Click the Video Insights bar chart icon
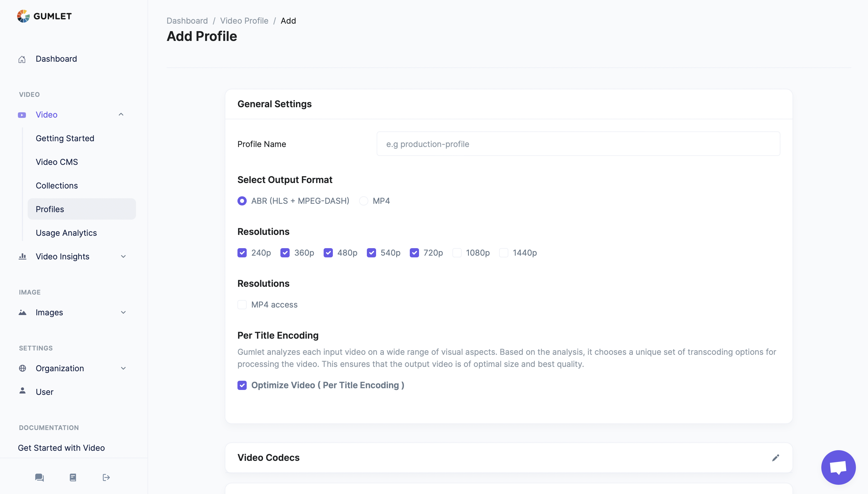Viewport: 868px width, 494px height. pos(22,257)
